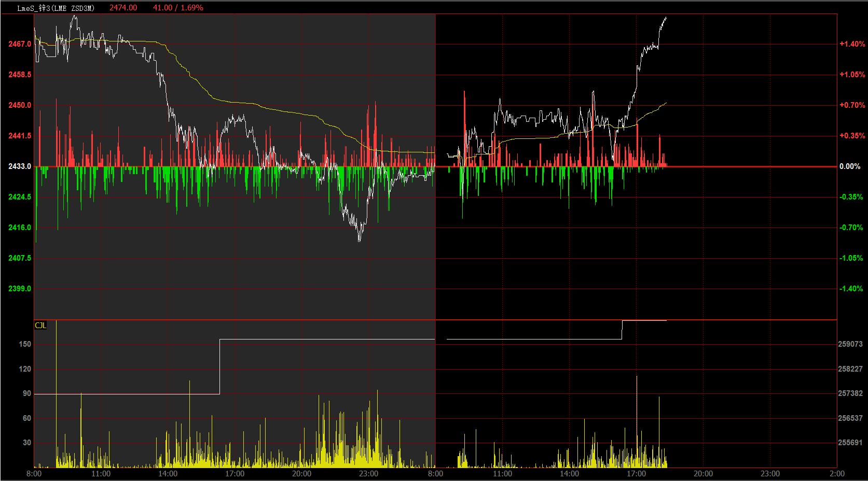868x481 pixels.
Task: Click the 2416.0 price axis label
Action: 20,228
